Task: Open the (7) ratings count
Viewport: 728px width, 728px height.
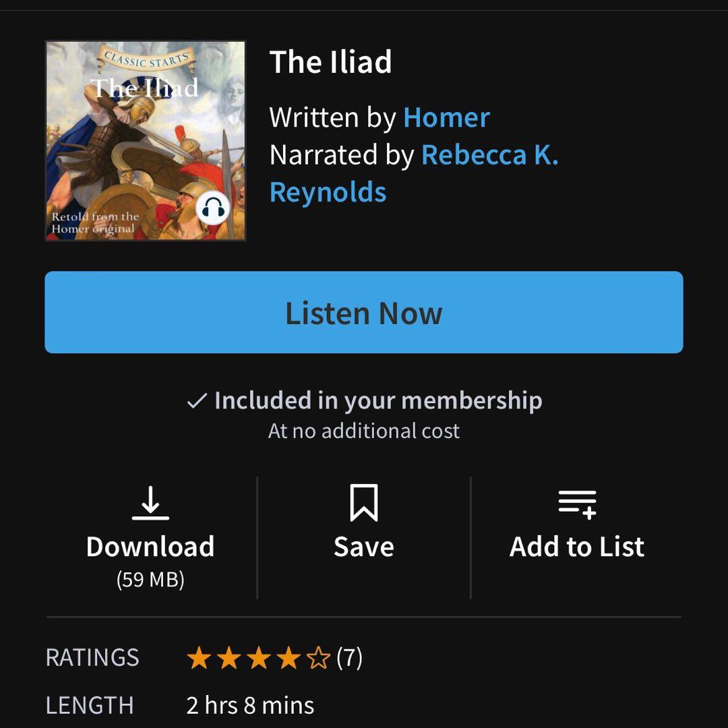Action: click(x=349, y=657)
